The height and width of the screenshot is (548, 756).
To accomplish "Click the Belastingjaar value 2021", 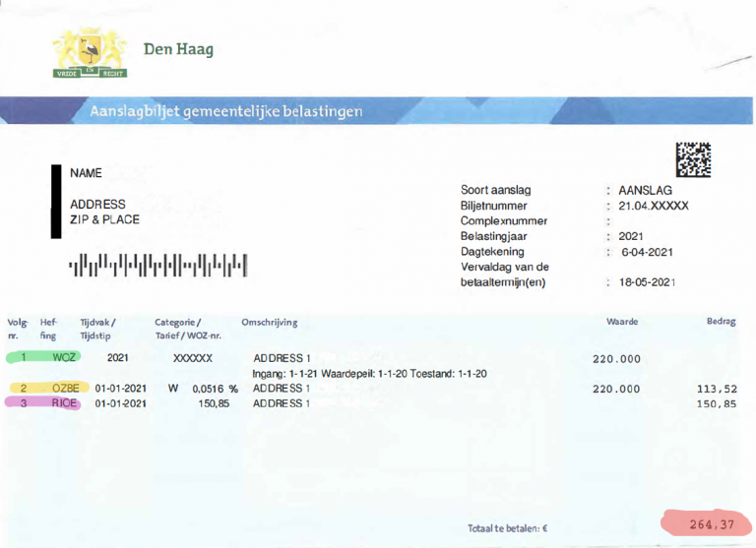I will [631, 236].
